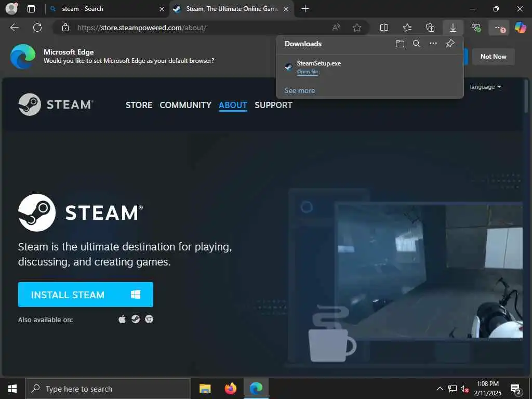Choose the Chrome OS download icon

149,319
